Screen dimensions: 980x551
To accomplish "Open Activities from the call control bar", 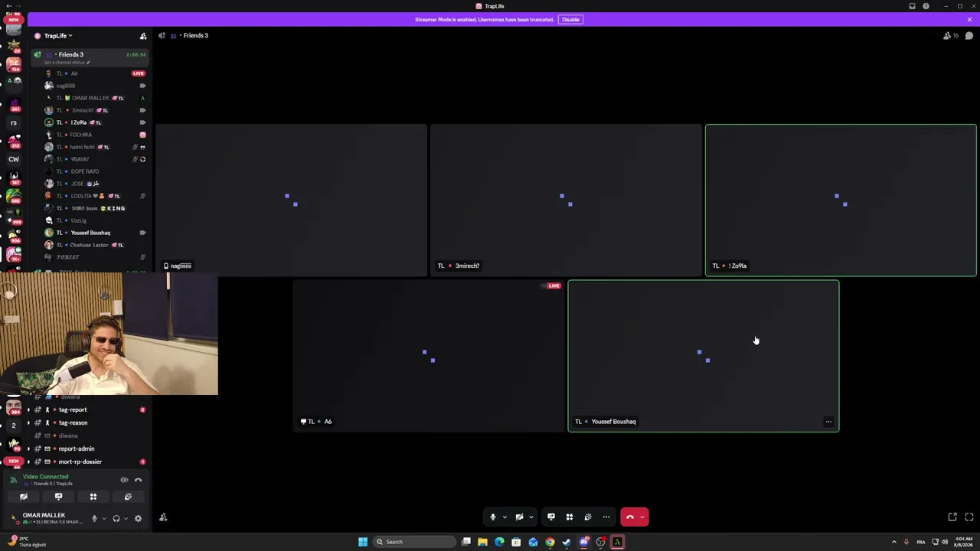I will click(570, 517).
